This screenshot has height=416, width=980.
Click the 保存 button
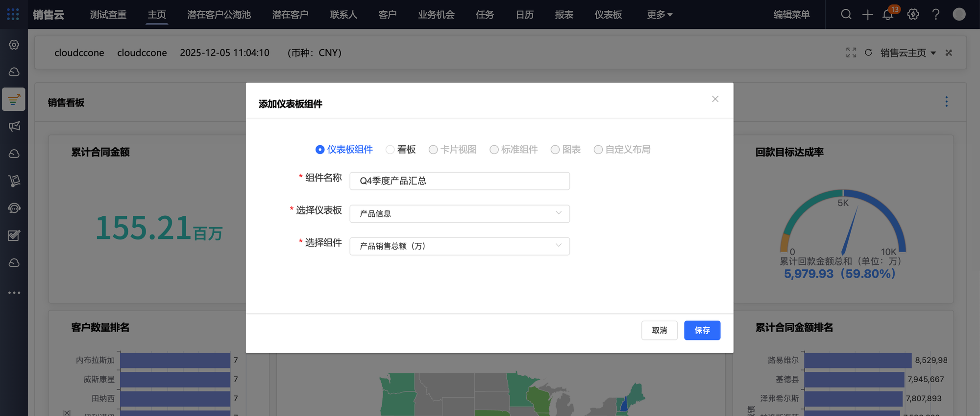tap(702, 330)
